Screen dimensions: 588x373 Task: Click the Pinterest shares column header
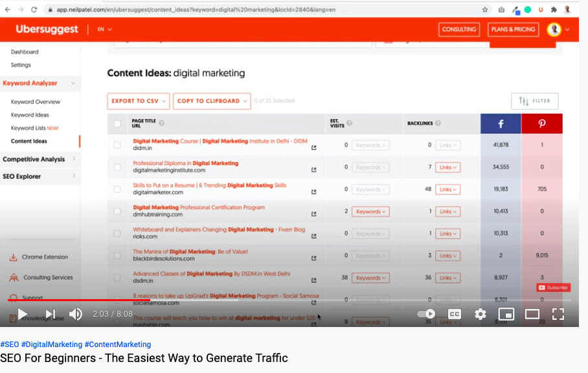click(542, 124)
